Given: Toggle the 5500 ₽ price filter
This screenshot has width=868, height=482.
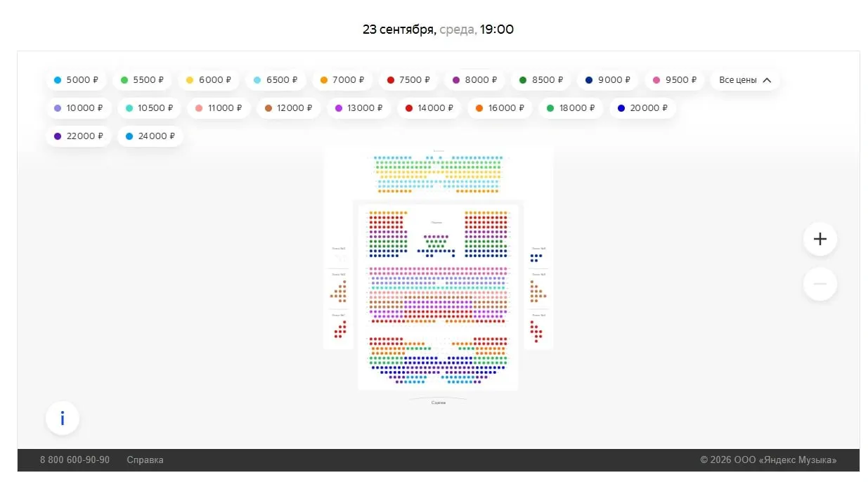Looking at the screenshot, I should 143,80.
